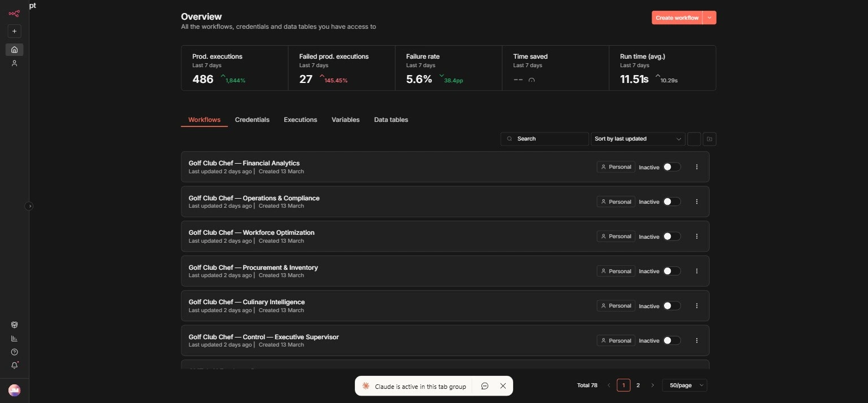Click the Time saved info circle icon
The image size is (868, 403).
(x=531, y=80)
